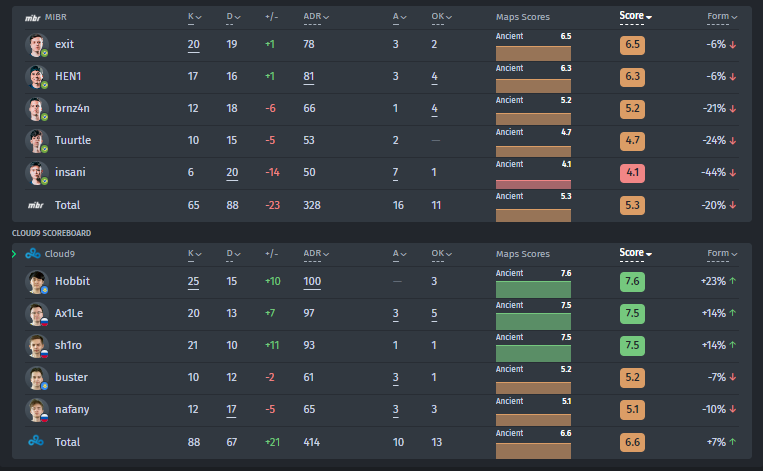Click the red down arrow in nafany's Form
Screen dimensions: 763x471
(x=733, y=409)
